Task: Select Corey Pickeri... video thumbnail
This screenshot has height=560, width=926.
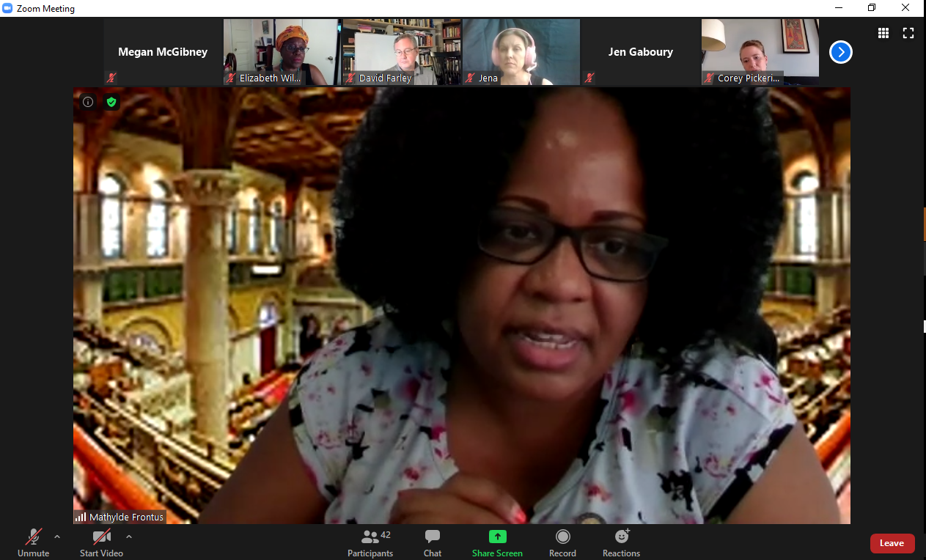Action: click(x=760, y=52)
